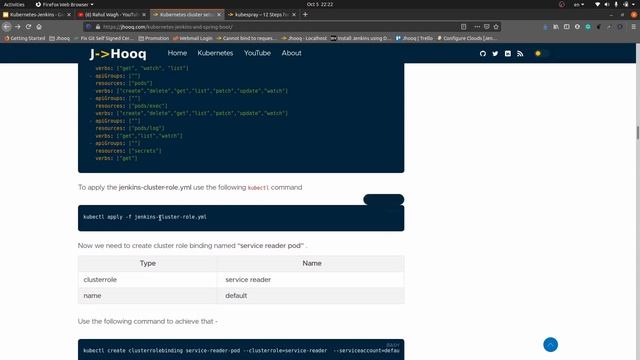The height and width of the screenshot is (360, 640).
Task: Open the J-Hooq LinkedIn icon
Action: click(508, 53)
